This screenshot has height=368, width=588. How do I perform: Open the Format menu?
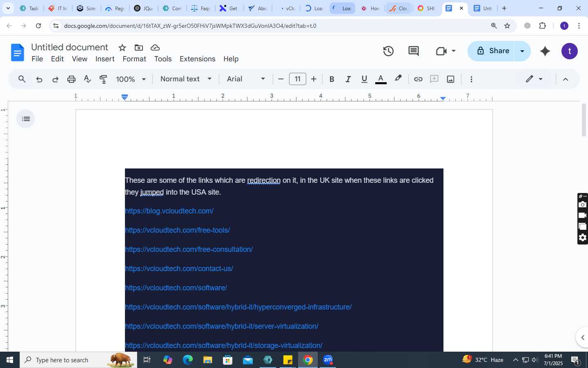coord(134,59)
